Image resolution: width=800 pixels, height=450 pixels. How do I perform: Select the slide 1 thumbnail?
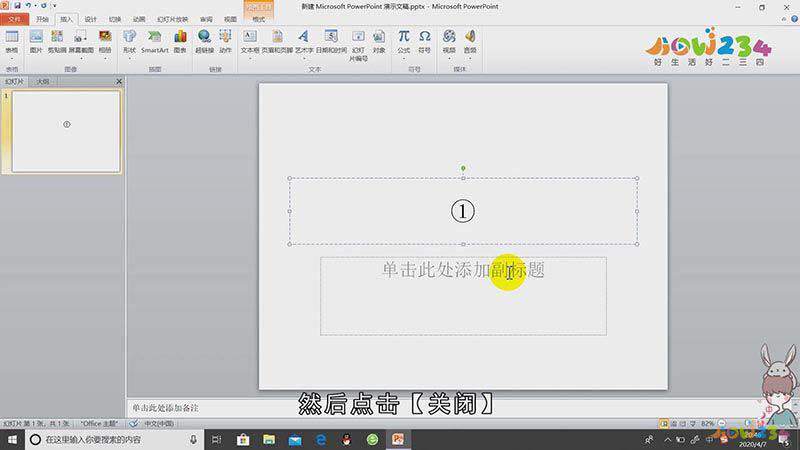click(x=66, y=131)
